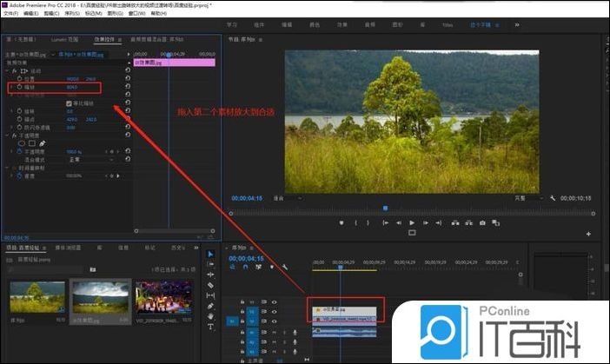Open Program monitor wrench settings
Image resolution: width=610 pixels, height=364 pixels.
point(553,198)
